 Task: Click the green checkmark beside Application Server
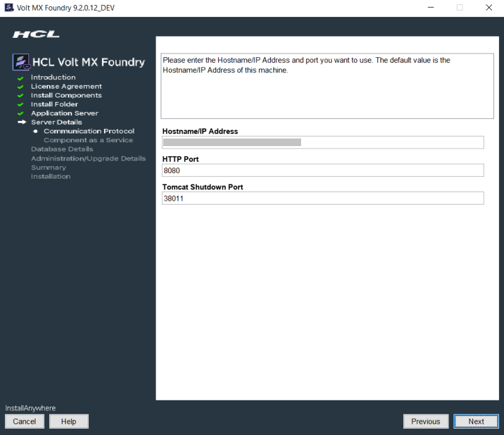(x=21, y=114)
